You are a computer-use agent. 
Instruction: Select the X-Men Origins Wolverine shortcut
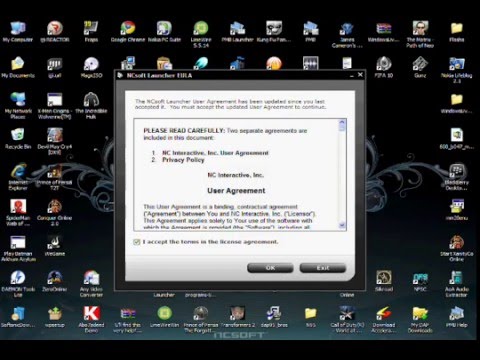tap(55, 106)
